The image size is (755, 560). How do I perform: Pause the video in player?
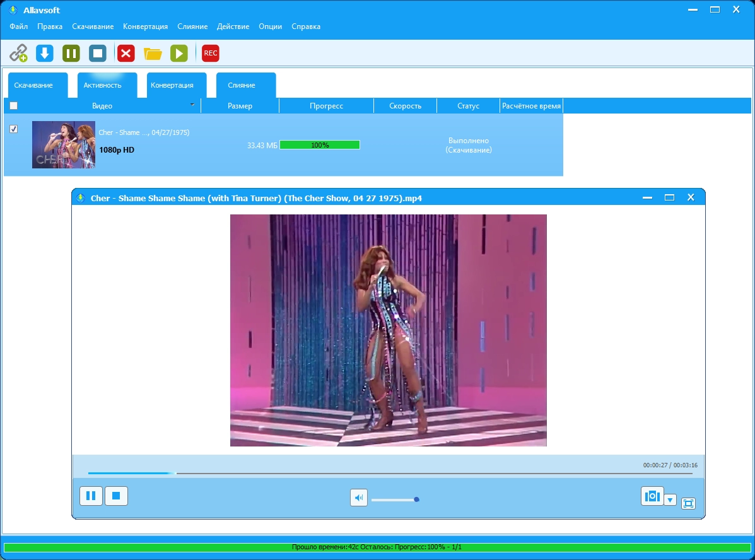click(x=91, y=496)
